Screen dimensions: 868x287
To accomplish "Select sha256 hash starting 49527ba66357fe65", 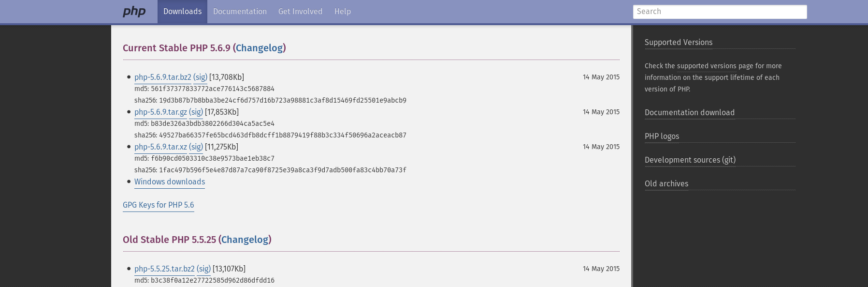I will click(283, 135).
